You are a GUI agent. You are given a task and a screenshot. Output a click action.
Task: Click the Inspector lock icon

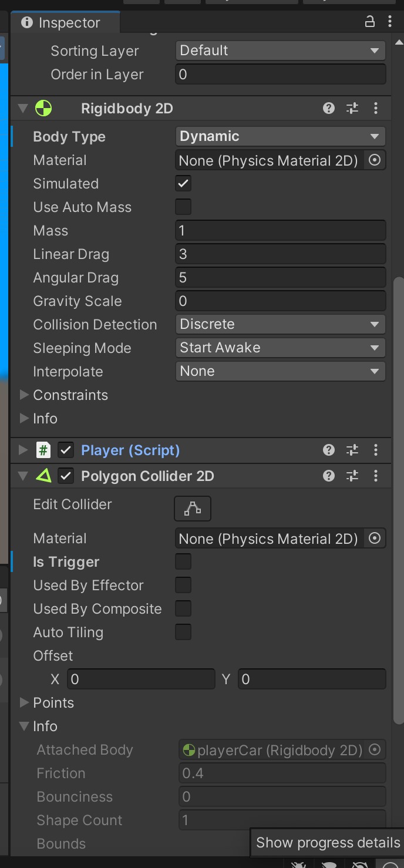pyautogui.click(x=369, y=22)
